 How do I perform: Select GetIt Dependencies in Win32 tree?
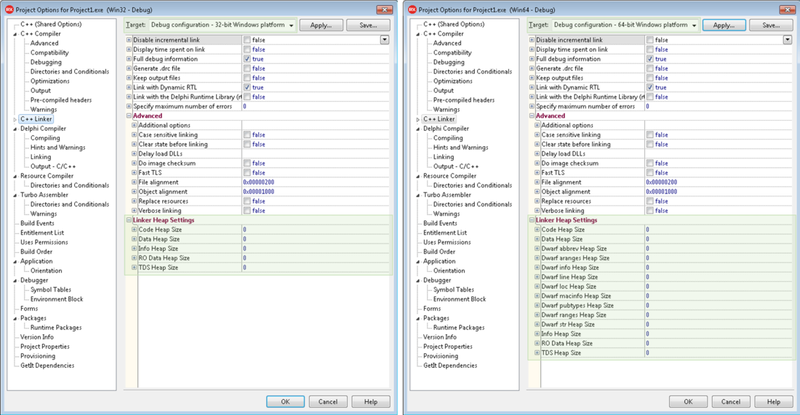(47, 365)
